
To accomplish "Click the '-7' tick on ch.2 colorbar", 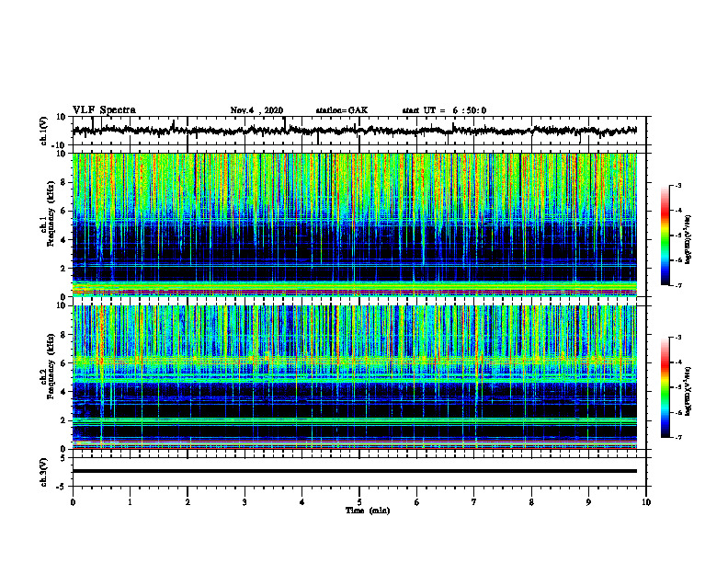I will pyautogui.click(x=677, y=437).
